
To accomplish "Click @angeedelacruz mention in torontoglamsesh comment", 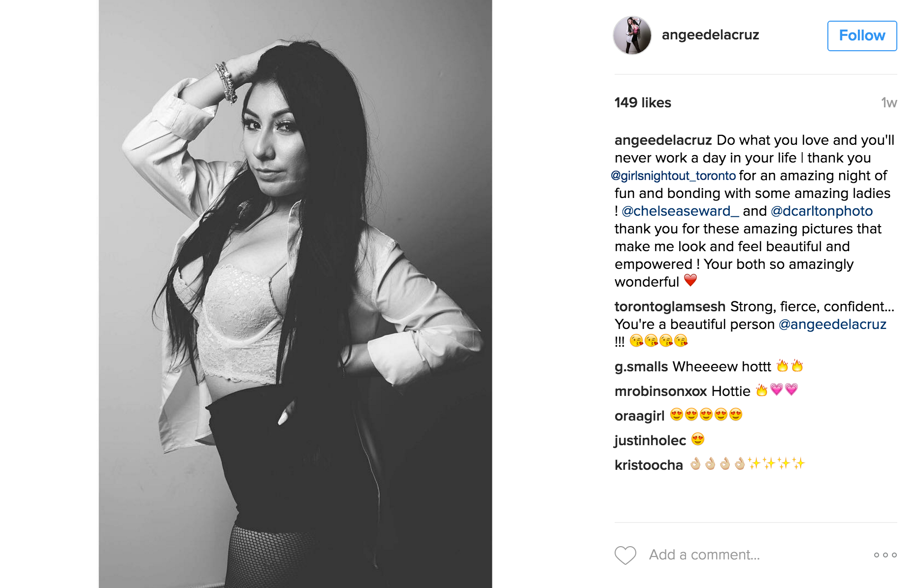I will tap(832, 325).
